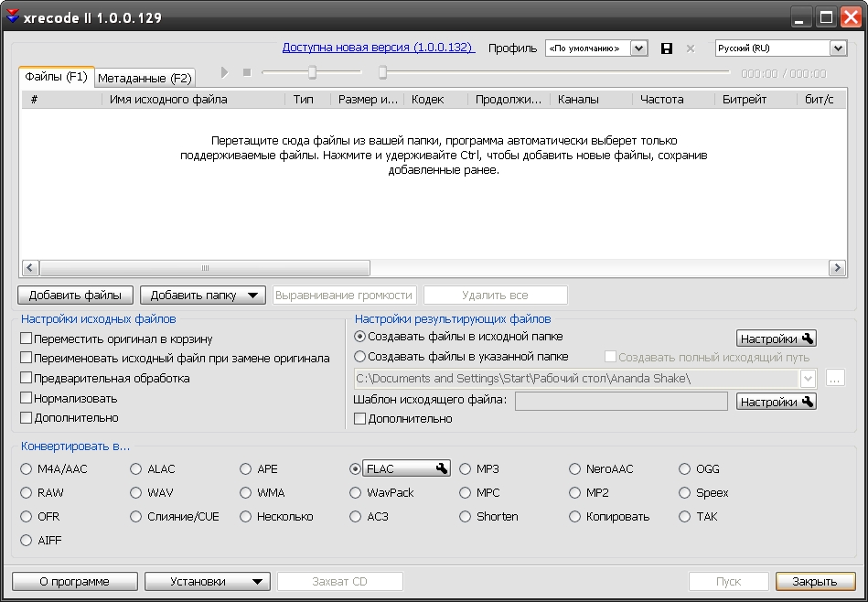Select APE conversion format

pyautogui.click(x=245, y=469)
